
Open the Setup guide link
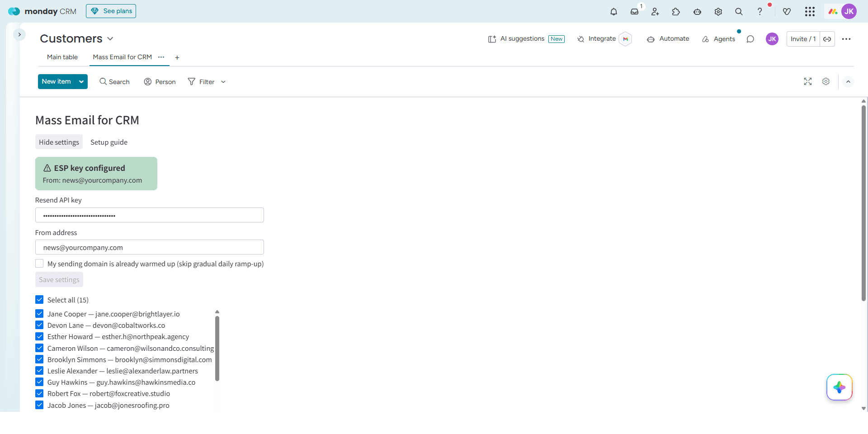(109, 142)
